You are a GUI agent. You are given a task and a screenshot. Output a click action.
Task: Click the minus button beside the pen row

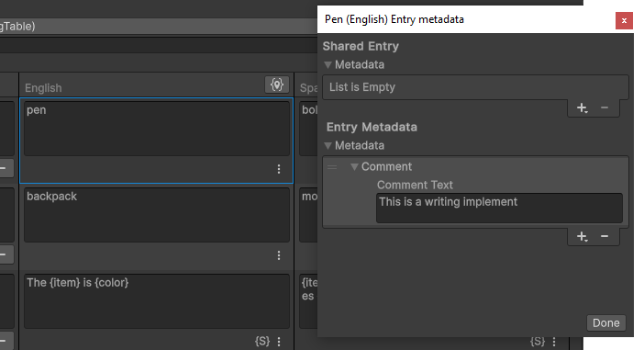(6, 168)
